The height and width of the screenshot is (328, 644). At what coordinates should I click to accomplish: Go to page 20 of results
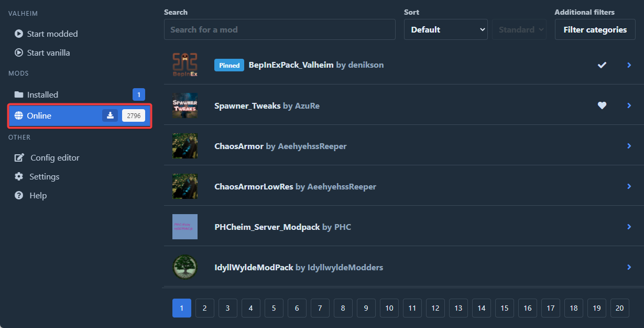point(620,308)
